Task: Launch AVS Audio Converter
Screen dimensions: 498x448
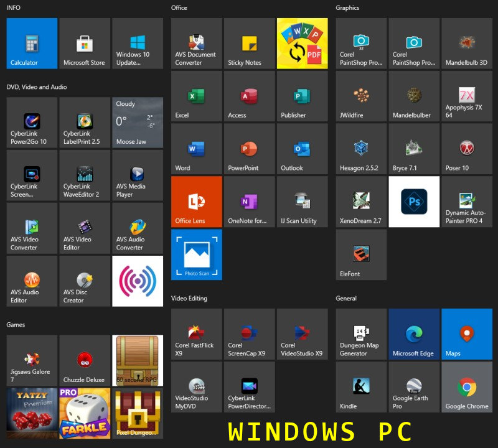Action: pyautogui.click(x=138, y=228)
